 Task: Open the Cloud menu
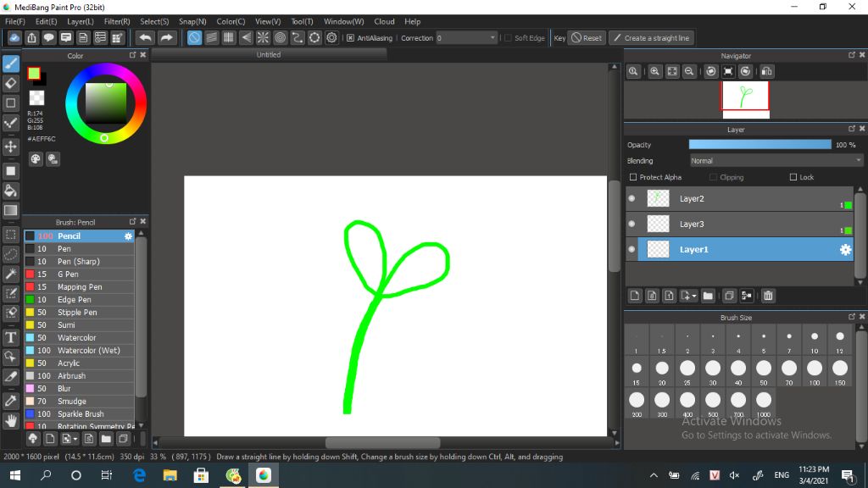click(384, 21)
